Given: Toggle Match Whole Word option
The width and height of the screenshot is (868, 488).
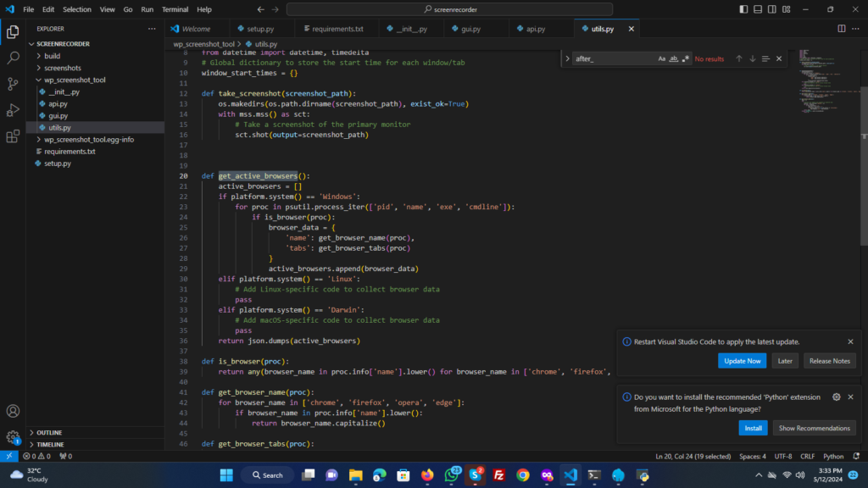Looking at the screenshot, I should point(674,58).
